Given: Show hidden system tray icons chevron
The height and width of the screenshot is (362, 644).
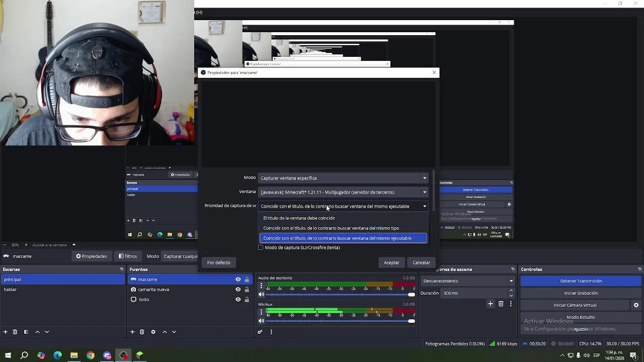Looking at the screenshot, I should [563, 355].
